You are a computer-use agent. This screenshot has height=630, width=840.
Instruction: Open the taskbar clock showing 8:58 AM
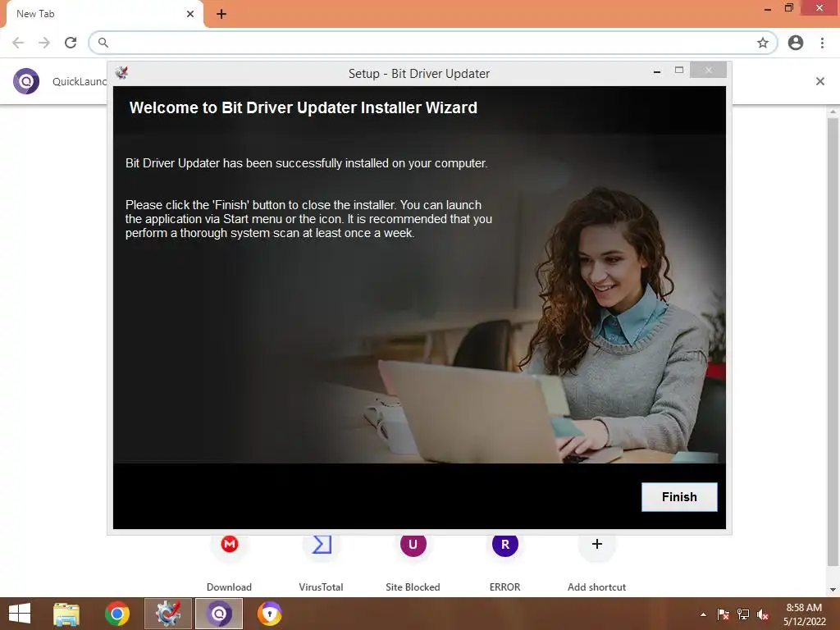coord(804,614)
